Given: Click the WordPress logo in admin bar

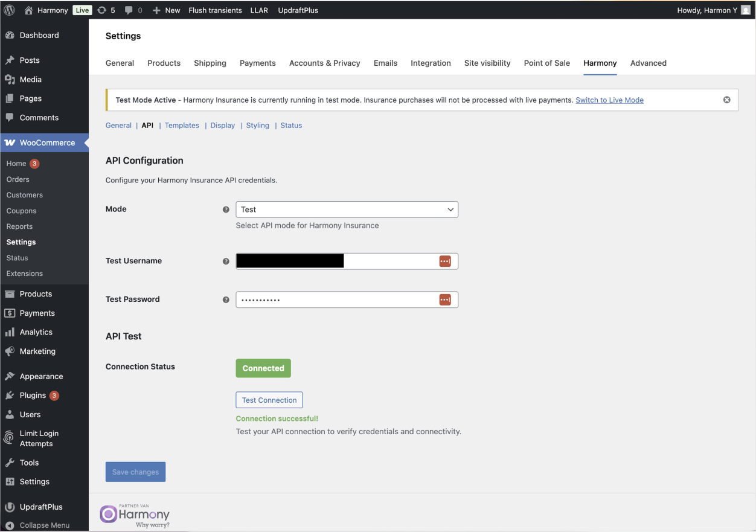Looking at the screenshot, I should [x=9, y=10].
